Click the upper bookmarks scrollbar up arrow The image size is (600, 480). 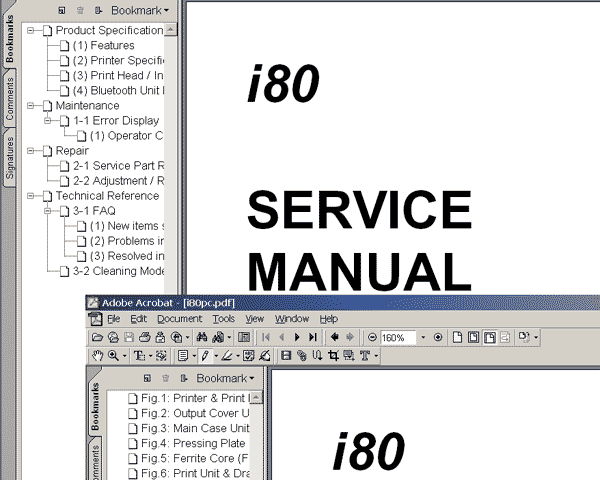pyautogui.click(x=171, y=29)
